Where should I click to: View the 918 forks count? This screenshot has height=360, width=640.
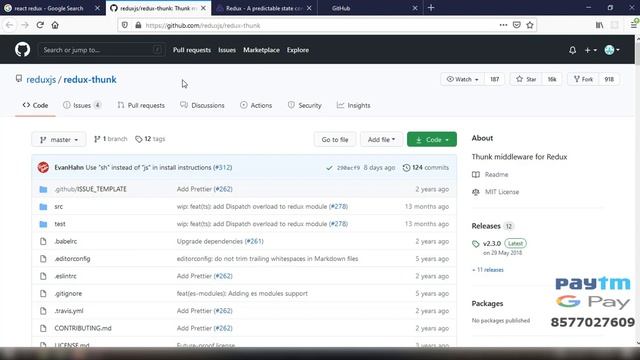click(x=609, y=79)
